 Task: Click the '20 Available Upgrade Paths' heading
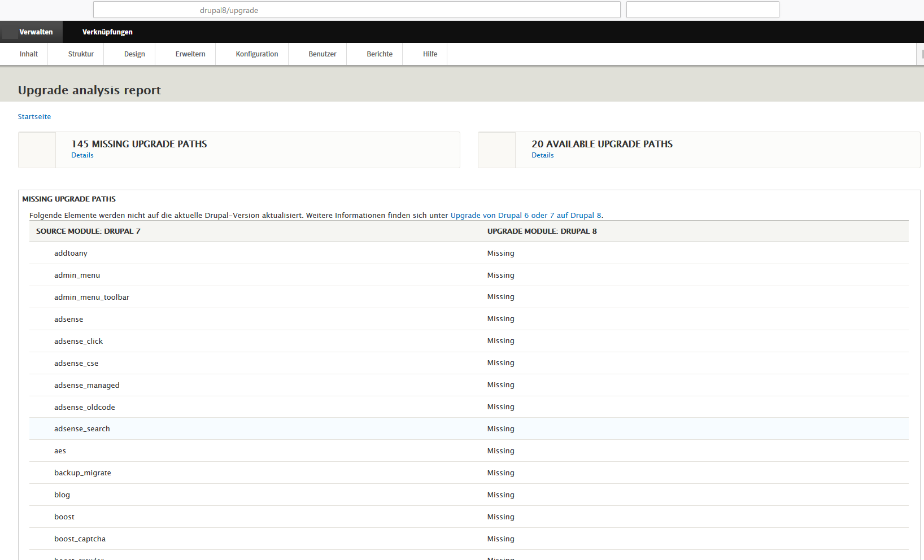pyautogui.click(x=602, y=144)
